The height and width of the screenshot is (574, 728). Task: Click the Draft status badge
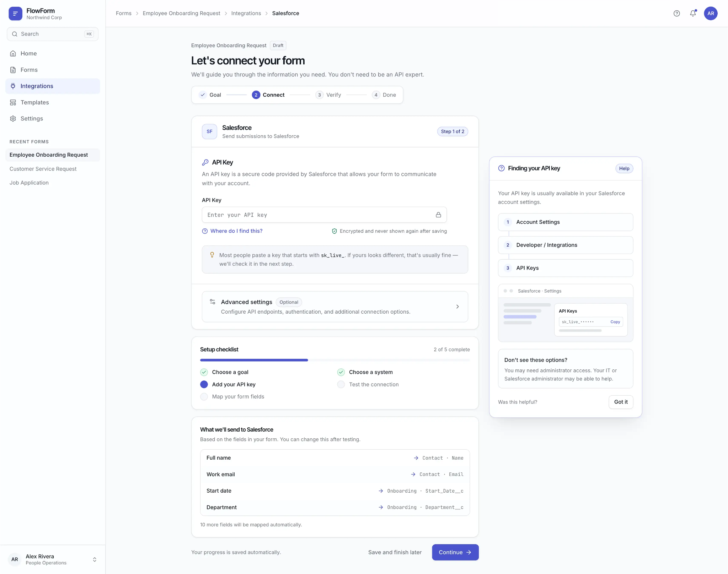coord(278,45)
